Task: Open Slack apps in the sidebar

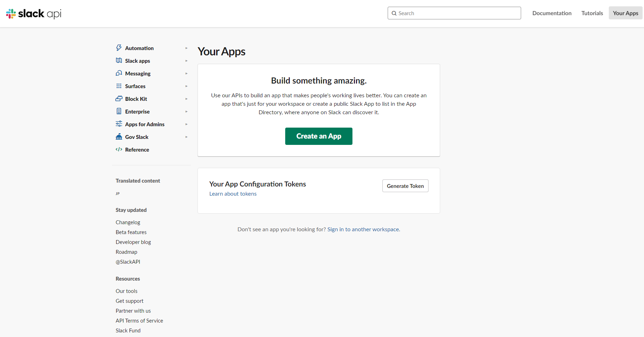Action: [138, 61]
